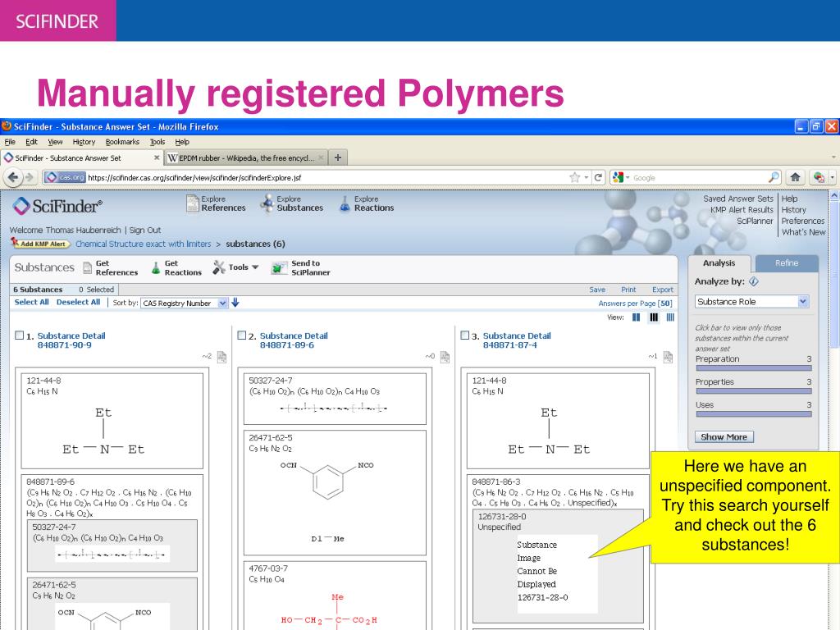
Task: Open the Bookmarks menu in Firefox
Action: click(122, 141)
